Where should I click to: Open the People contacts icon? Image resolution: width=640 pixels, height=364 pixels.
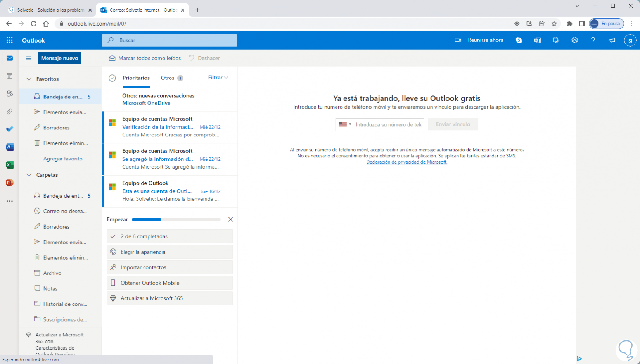(x=10, y=94)
